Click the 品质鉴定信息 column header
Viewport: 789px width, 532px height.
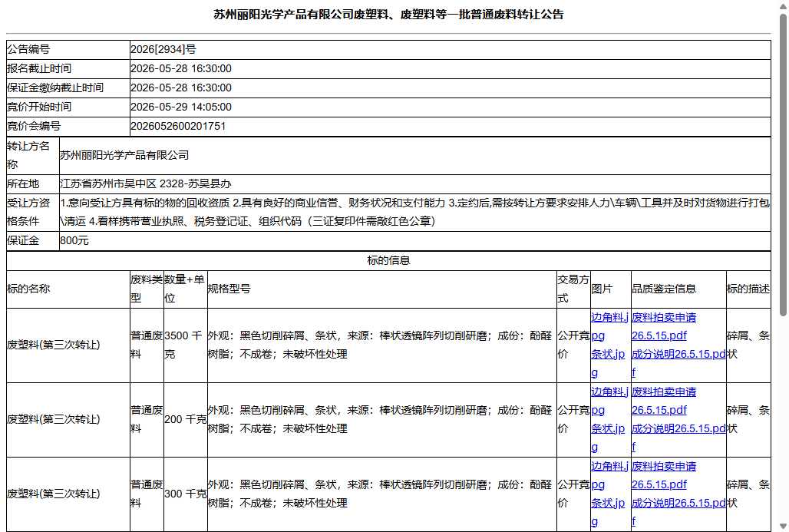pos(678,289)
